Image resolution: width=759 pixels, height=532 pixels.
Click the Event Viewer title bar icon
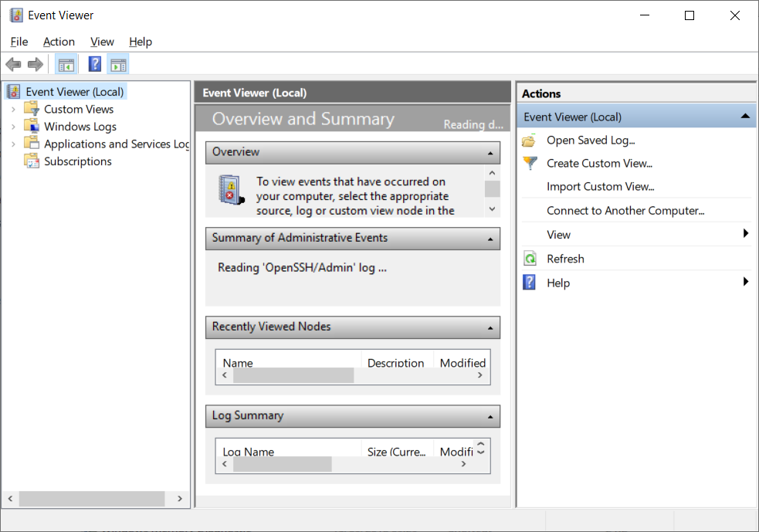pos(16,15)
